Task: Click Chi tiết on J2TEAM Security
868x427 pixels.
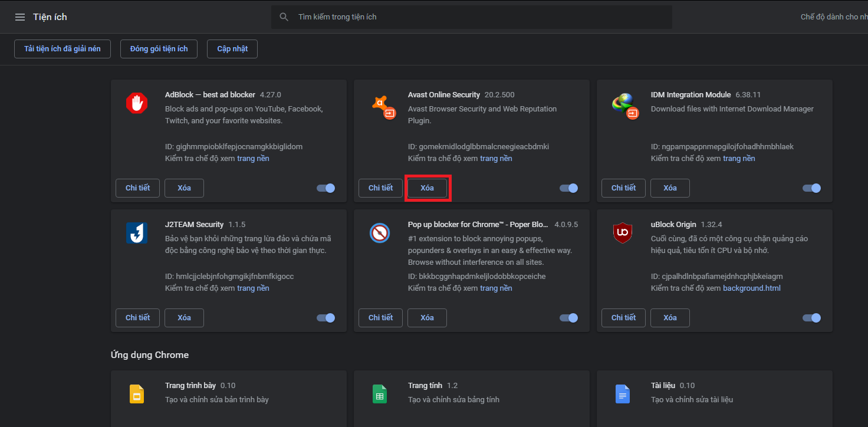Action: click(137, 317)
